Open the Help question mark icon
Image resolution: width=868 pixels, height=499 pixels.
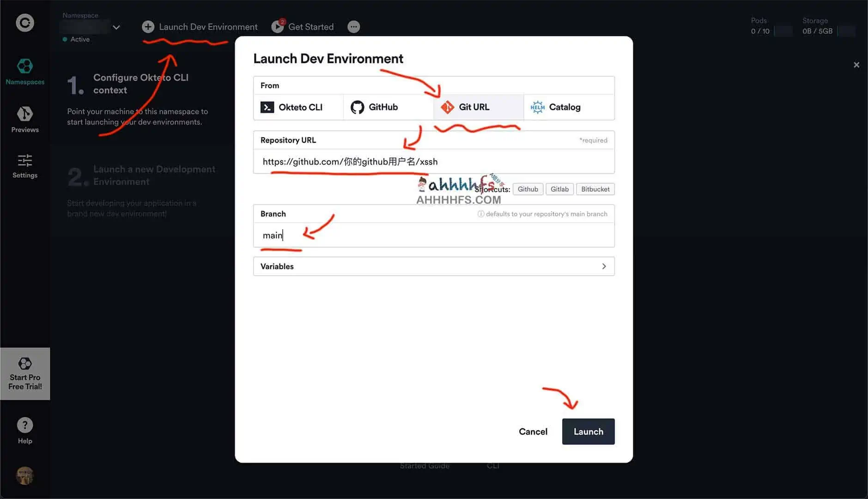pyautogui.click(x=25, y=425)
